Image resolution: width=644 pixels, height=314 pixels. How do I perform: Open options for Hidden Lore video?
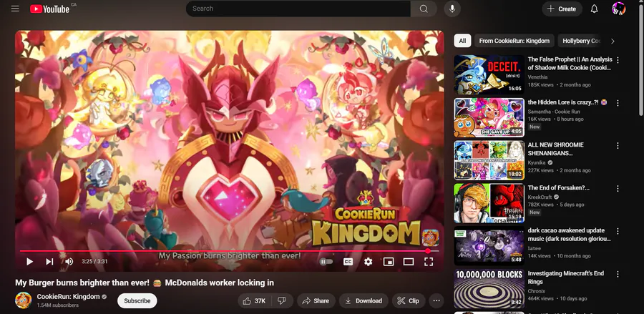point(618,102)
